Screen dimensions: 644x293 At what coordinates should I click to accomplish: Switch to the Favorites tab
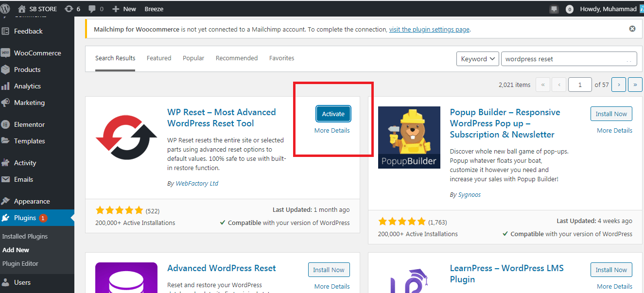[282, 58]
